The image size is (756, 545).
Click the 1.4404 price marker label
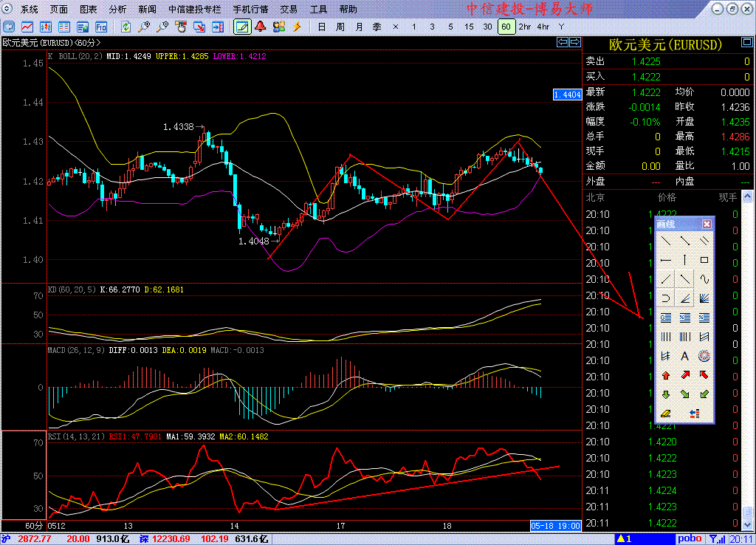click(568, 95)
